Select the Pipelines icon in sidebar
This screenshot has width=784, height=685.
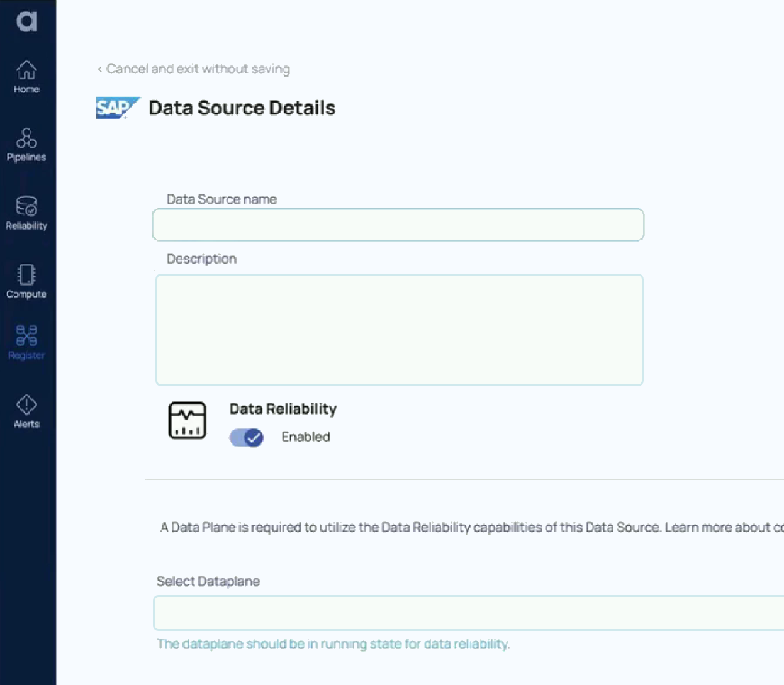[26, 143]
